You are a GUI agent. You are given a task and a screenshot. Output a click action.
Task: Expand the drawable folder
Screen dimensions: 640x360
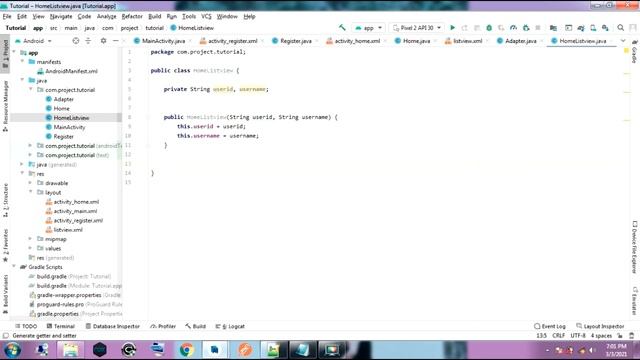tap(30, 183)
